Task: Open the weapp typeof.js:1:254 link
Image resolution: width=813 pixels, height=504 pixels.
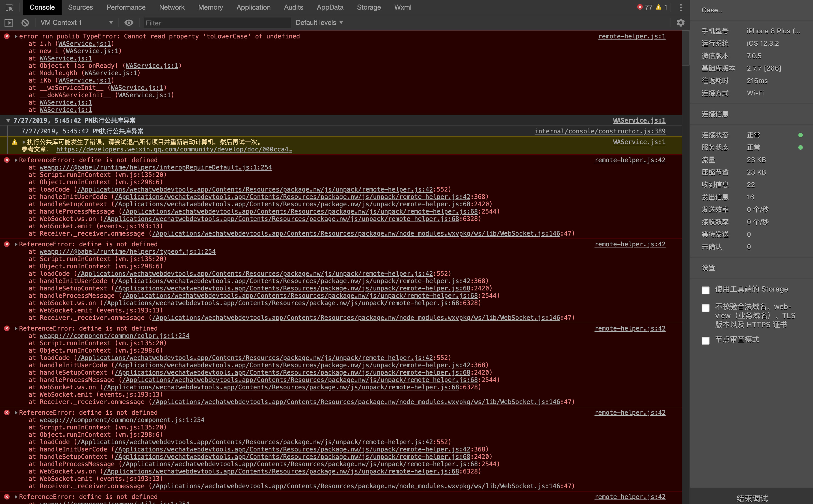Action: pyautogui.click(x=127, y=252)
